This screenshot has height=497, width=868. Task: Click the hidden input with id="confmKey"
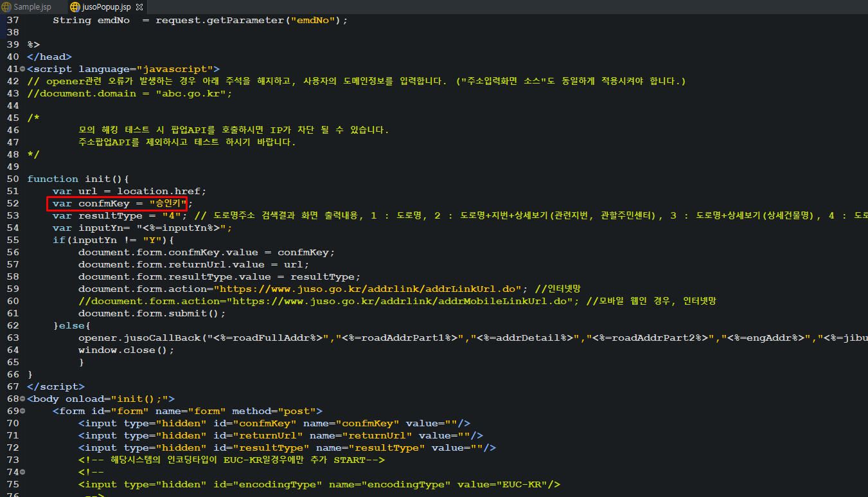tap(274, 423)
